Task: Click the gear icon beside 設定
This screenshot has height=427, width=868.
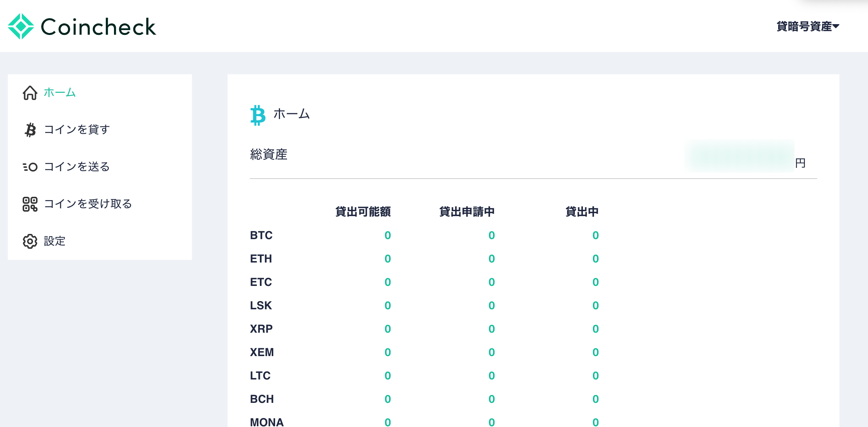Action: 30,241
